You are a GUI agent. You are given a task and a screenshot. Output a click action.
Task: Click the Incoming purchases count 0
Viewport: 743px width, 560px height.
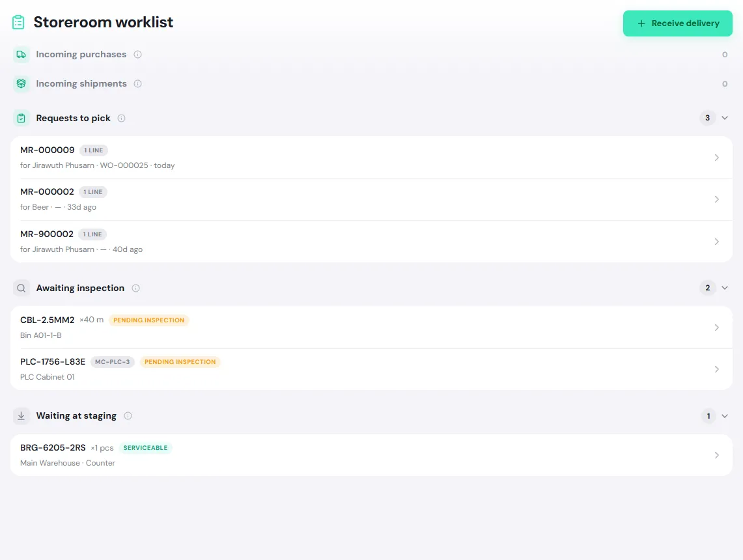point(725,55)
